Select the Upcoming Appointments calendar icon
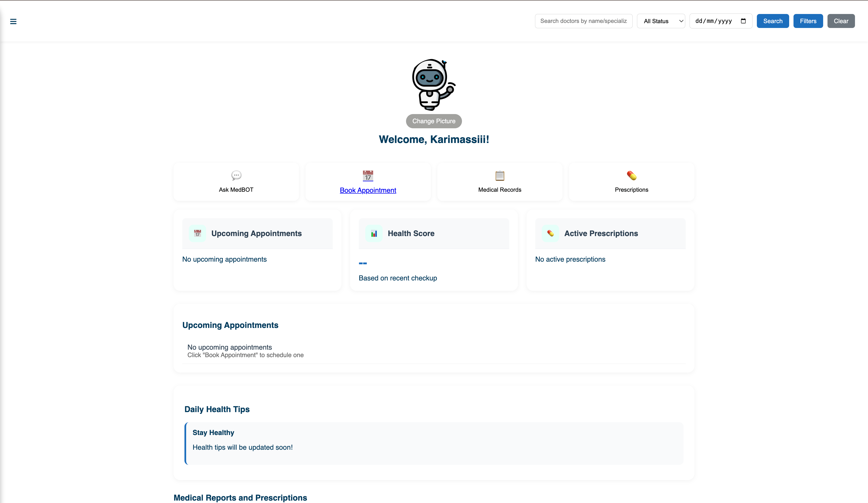 coord(197,233)
